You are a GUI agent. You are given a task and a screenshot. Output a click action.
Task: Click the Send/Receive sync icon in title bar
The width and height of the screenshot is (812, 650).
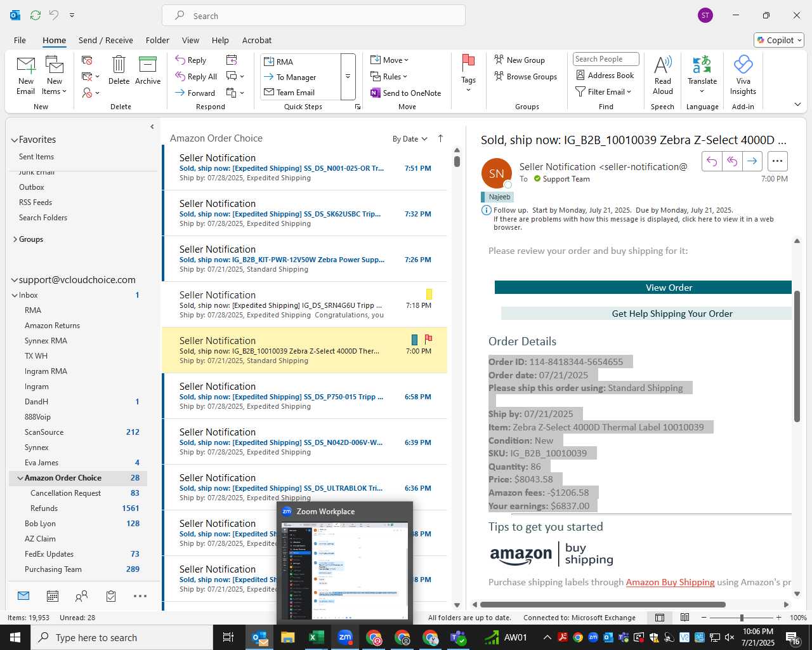pos(36,15)
